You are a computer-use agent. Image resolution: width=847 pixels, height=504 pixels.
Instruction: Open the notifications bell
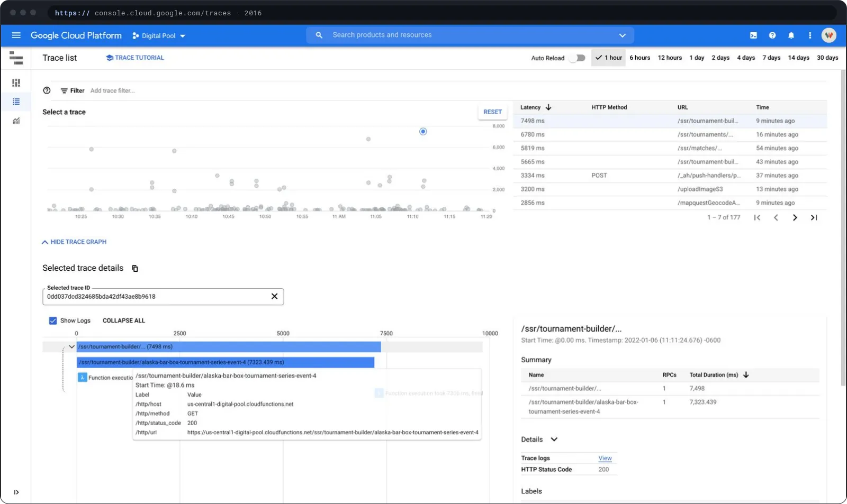791,35
